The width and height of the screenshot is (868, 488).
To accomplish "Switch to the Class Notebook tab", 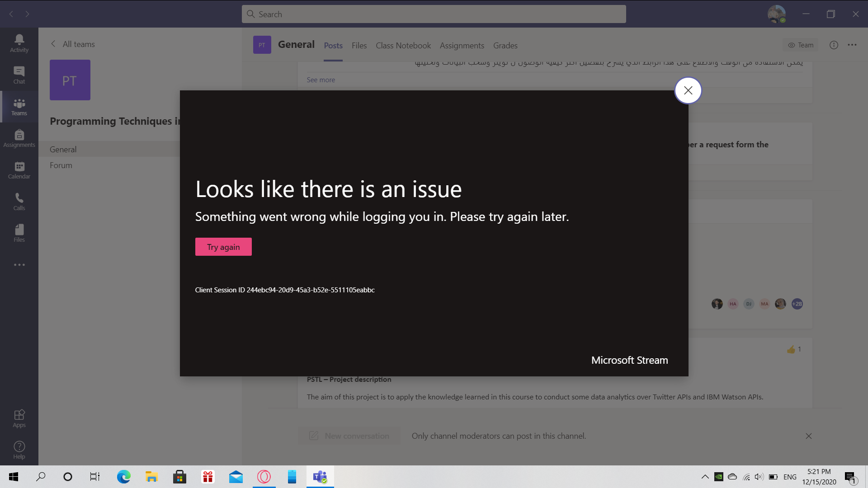I will pos(403,46).
